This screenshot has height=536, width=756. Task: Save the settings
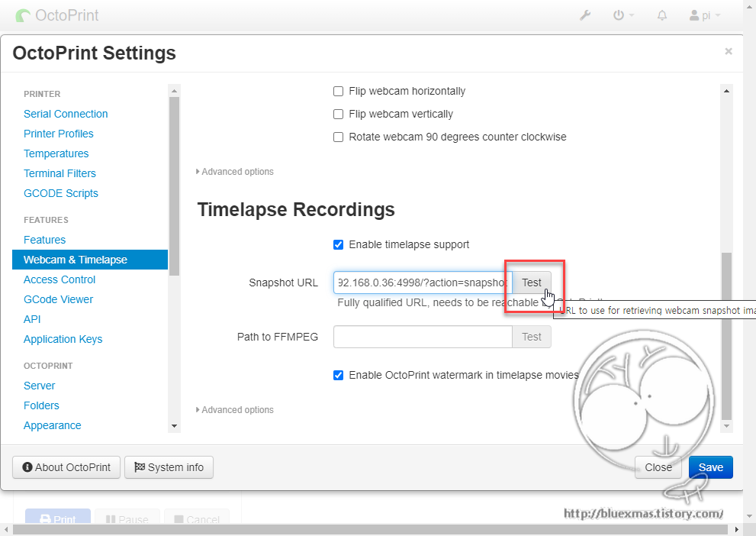coord(711,467)
